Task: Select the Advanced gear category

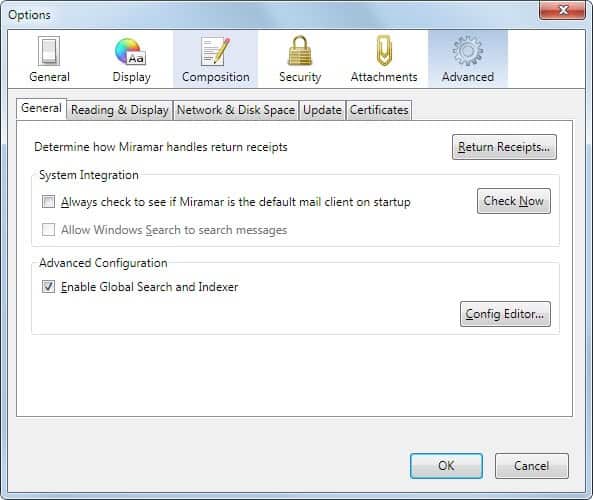Action: pyautogui.click(x=468, y=59)
